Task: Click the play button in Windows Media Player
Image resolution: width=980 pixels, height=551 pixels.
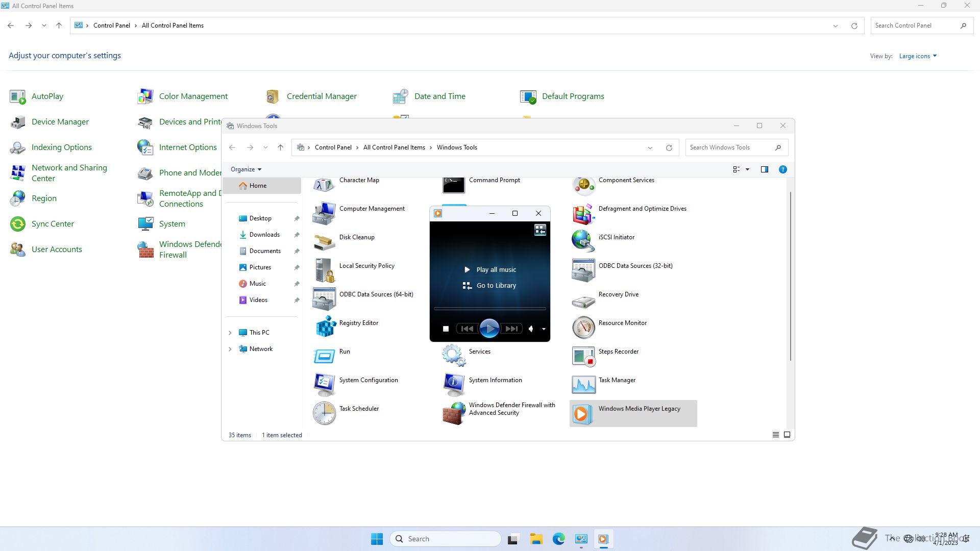Action: [489, 329]
